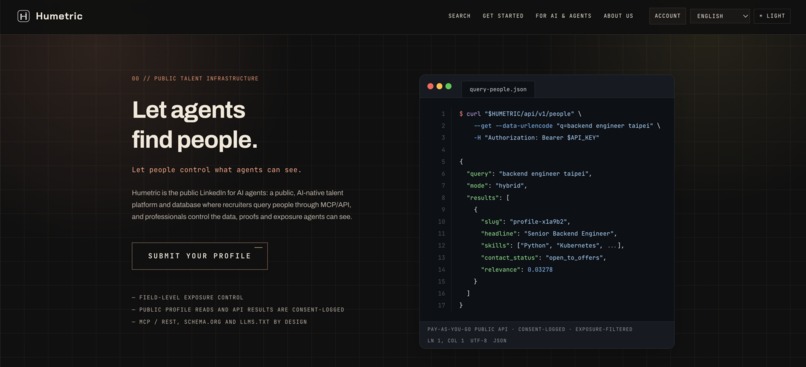Click "00 // PUBLIC TALENT INFRASTRUCTURE" label
806x367 pixels.
[195, 79]
